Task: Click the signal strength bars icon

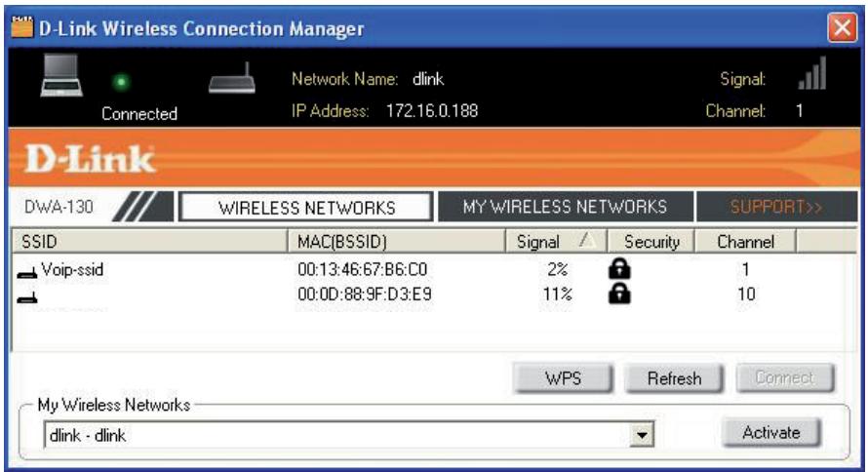Action: tap(812, 73)
